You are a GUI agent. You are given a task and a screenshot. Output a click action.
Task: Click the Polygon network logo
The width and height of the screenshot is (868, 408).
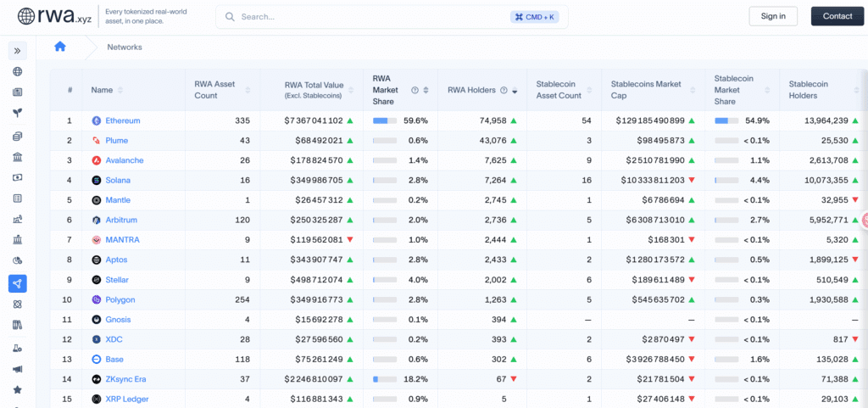click(x=97, y=300)
